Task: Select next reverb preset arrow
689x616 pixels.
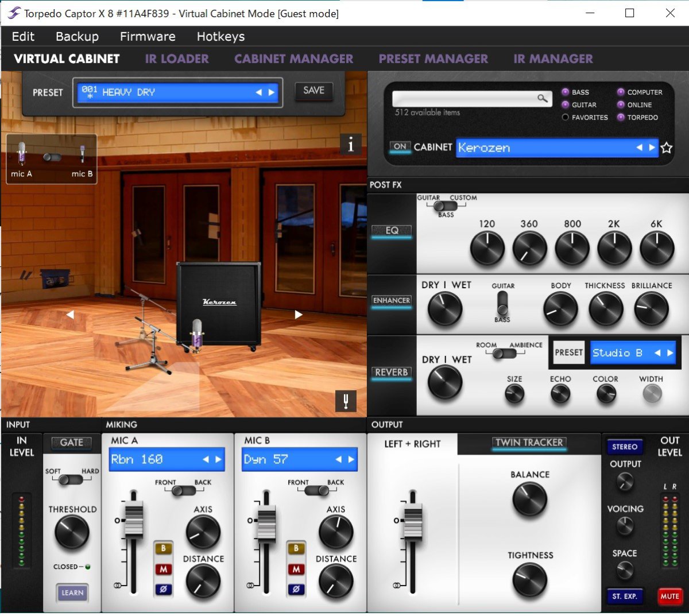Action: click(x=669, y=352)
